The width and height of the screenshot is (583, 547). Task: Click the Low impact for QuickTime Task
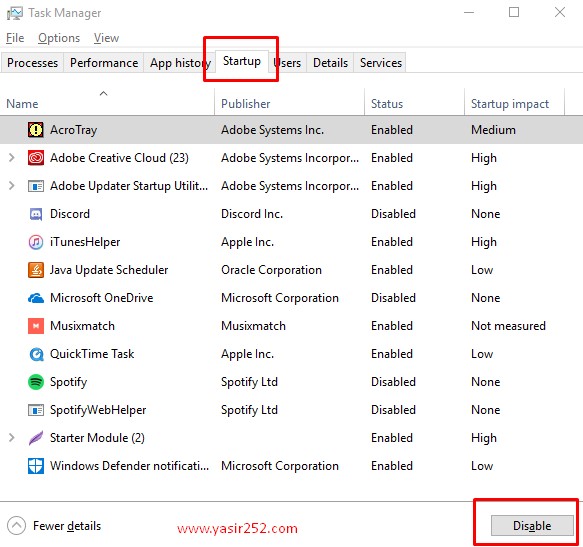(482, 354)
